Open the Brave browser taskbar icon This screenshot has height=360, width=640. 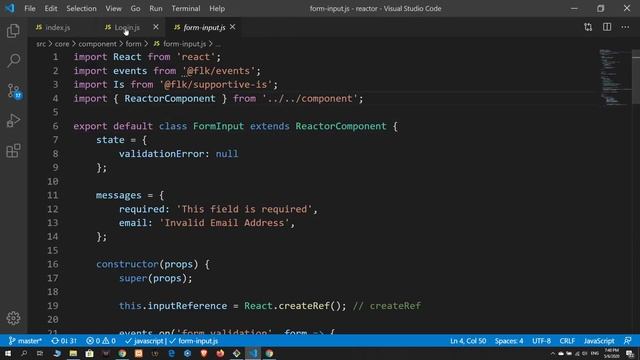click(x=204, y=353)
